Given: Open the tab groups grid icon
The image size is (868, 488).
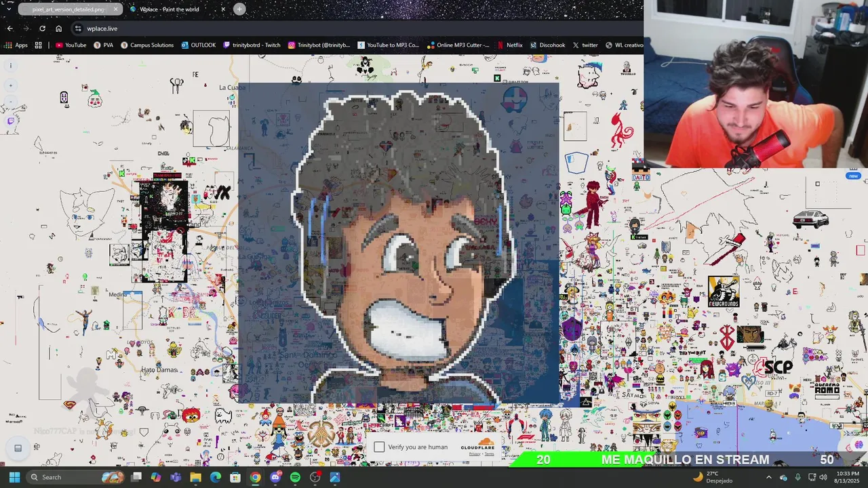Looking at the screenshot, I should [x=39, y=45].
